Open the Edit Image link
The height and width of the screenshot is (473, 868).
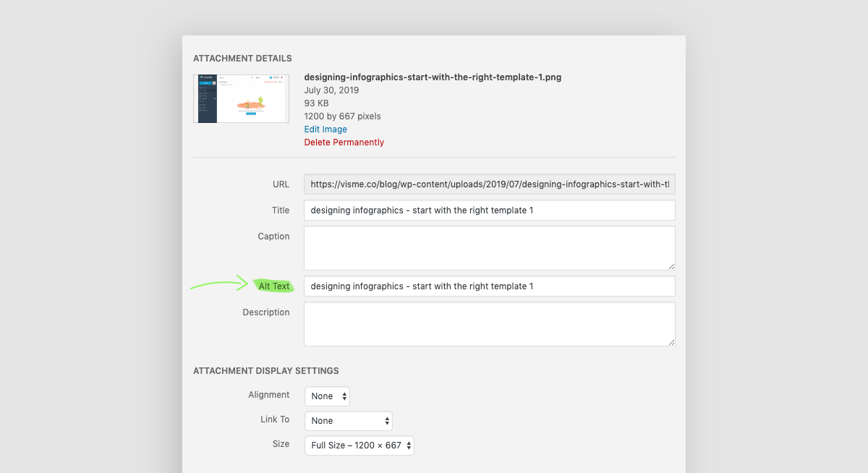pos(325,129)
